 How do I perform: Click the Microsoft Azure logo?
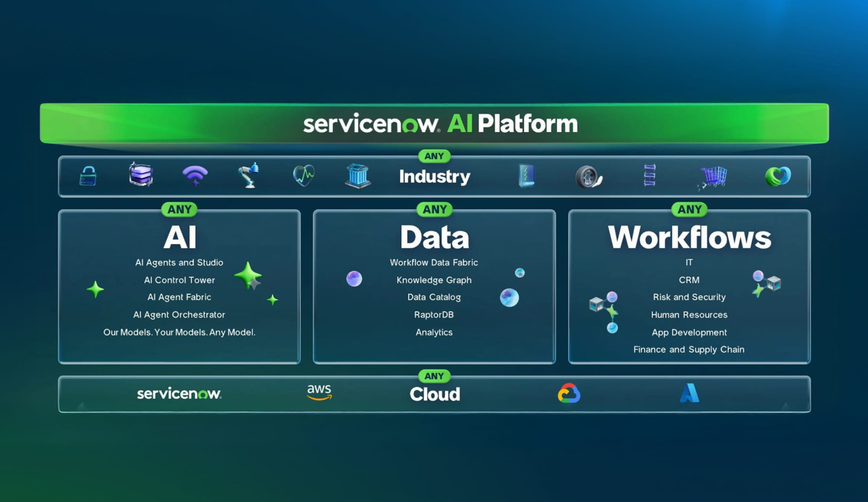689,393
